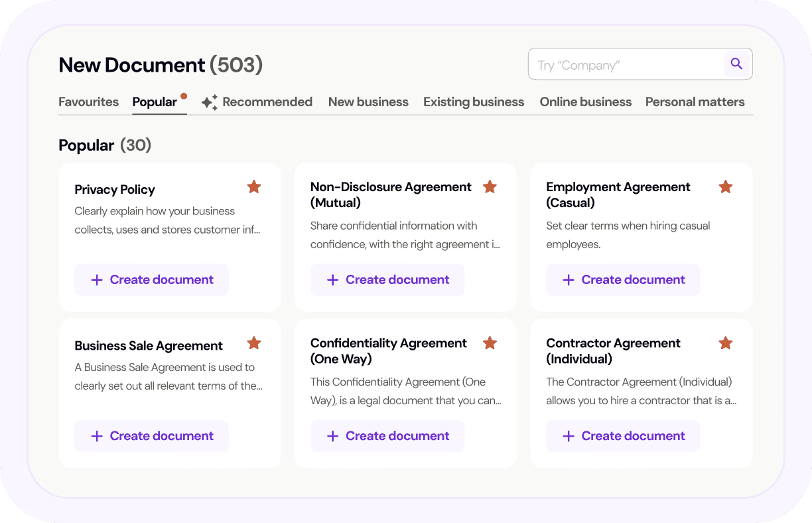Click the search magnifier icon

pyautogui.click(x=736, y=64)
